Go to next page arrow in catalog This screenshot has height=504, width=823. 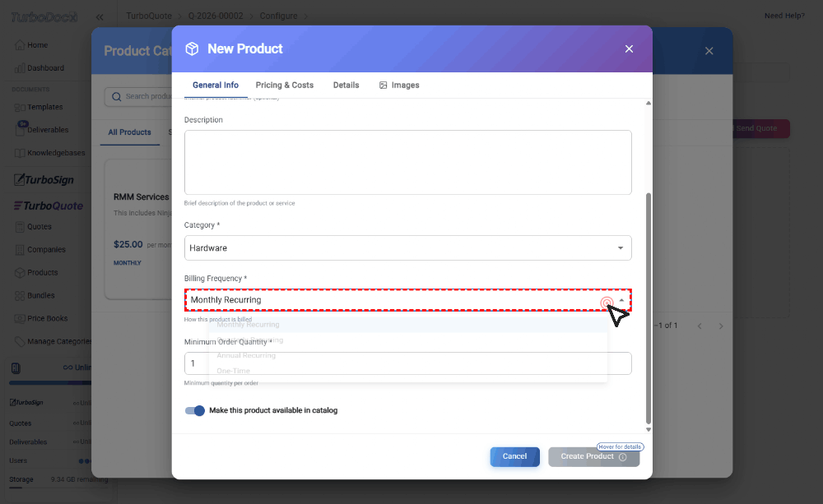tap(721, 326)
